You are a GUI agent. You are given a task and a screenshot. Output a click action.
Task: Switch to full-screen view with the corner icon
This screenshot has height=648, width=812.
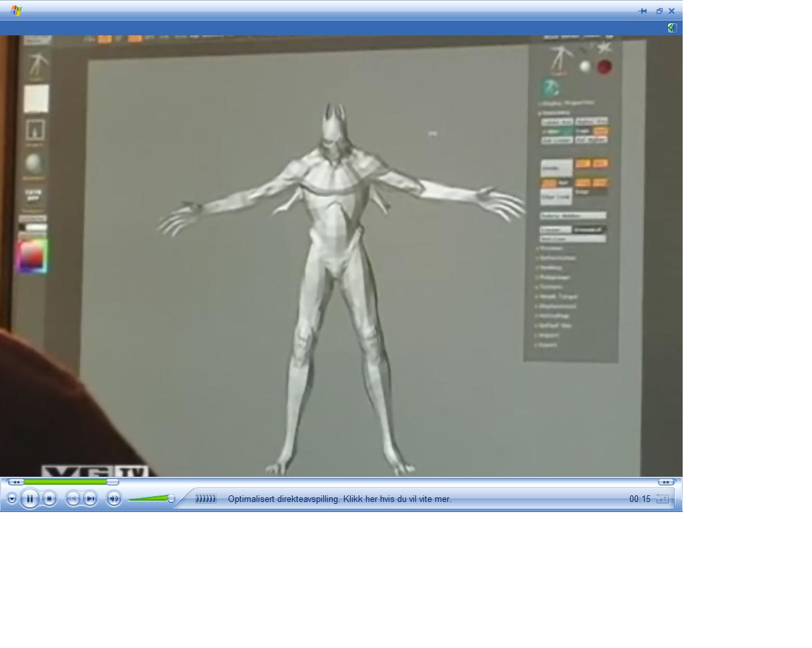[662, 499]
